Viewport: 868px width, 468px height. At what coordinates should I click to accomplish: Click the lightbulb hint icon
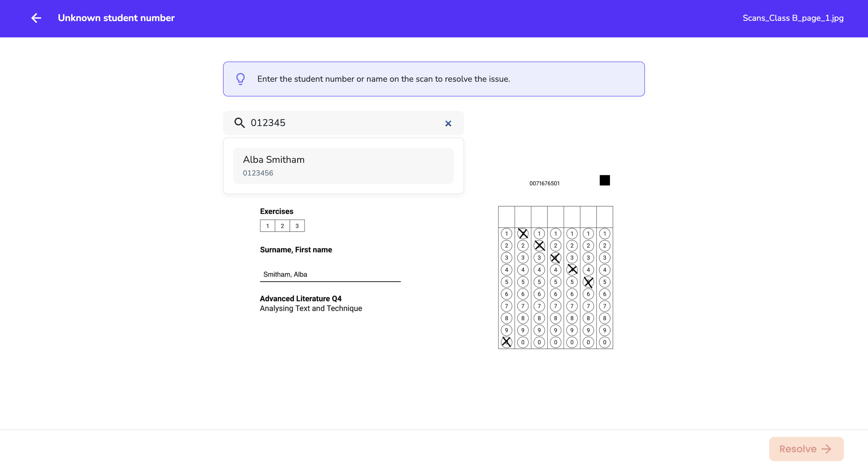pos(240,79)
